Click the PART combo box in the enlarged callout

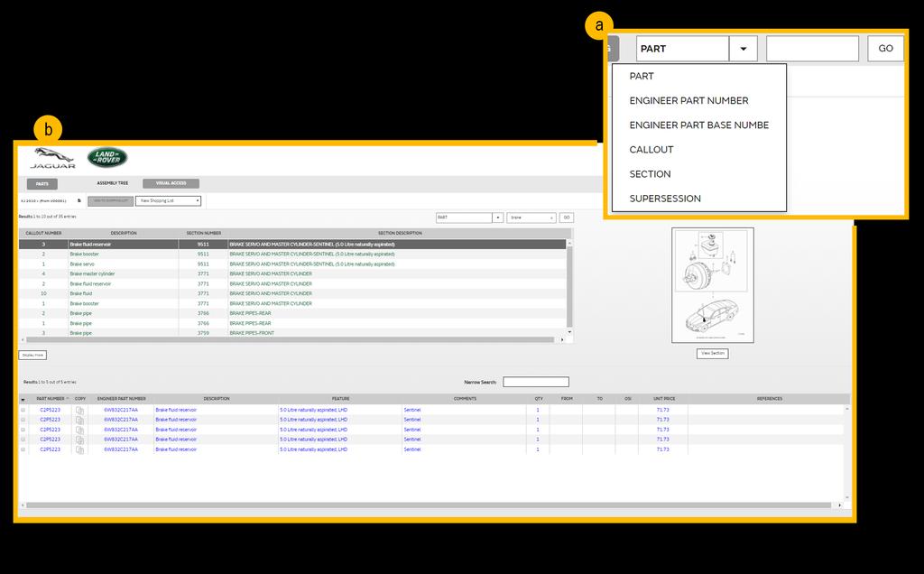pyautogui.click(x=697, y=49)
